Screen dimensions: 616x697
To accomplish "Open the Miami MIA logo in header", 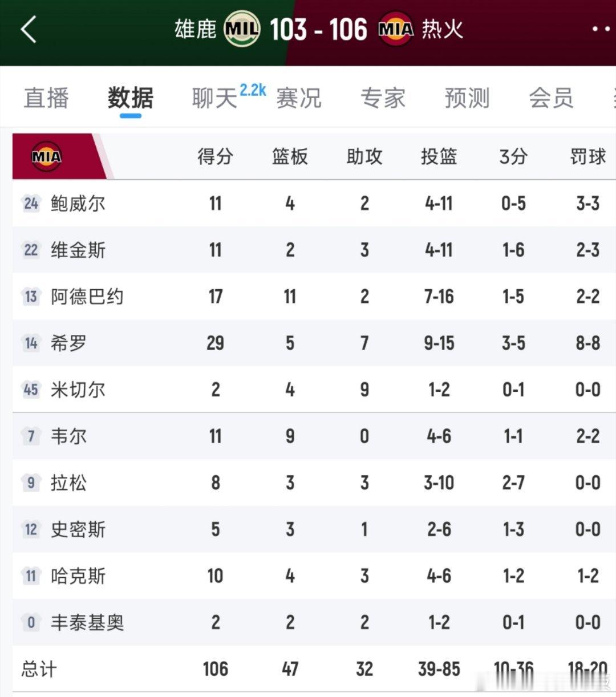I will tap(395, 29).
